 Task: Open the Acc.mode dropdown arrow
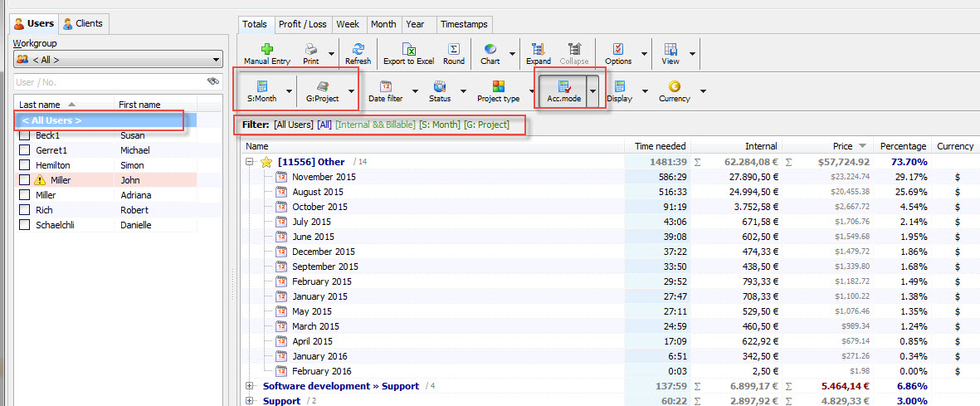point(593,91)
